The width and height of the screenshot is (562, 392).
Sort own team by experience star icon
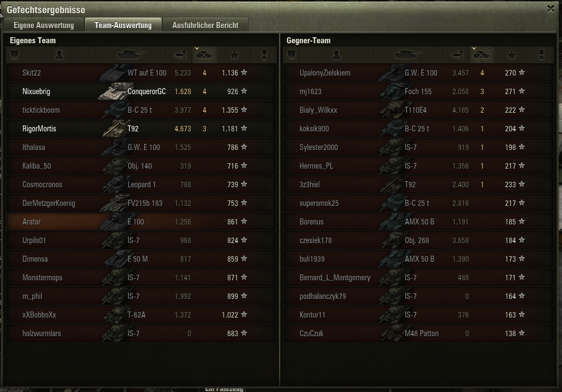[234, 55]
